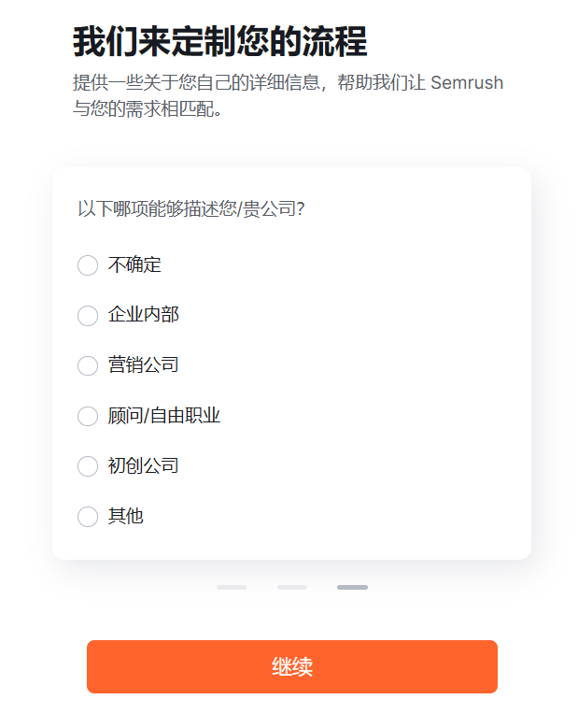Click the 企业内部 option label text
The width and height of the screenshot is (578, 728).
(x=144, y=315)
